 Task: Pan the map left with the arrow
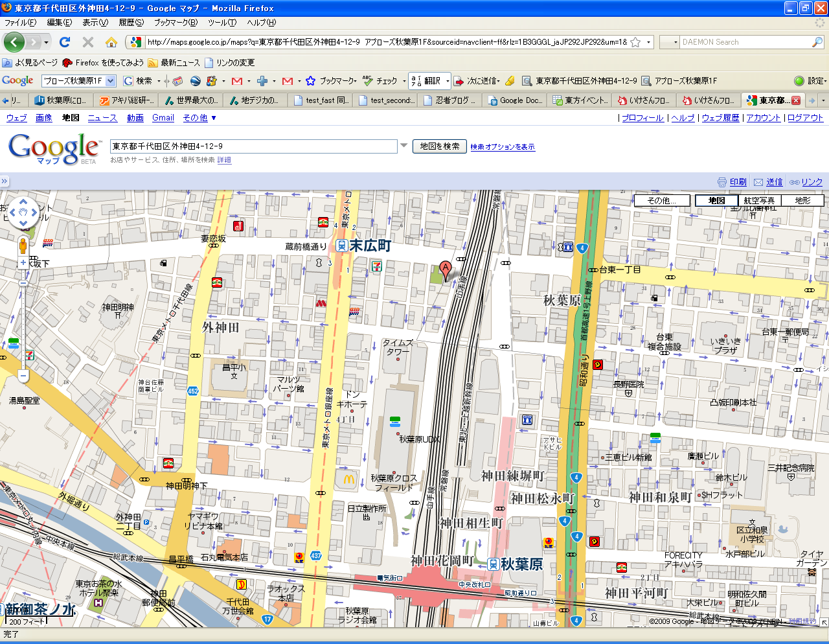pos(12,212)
